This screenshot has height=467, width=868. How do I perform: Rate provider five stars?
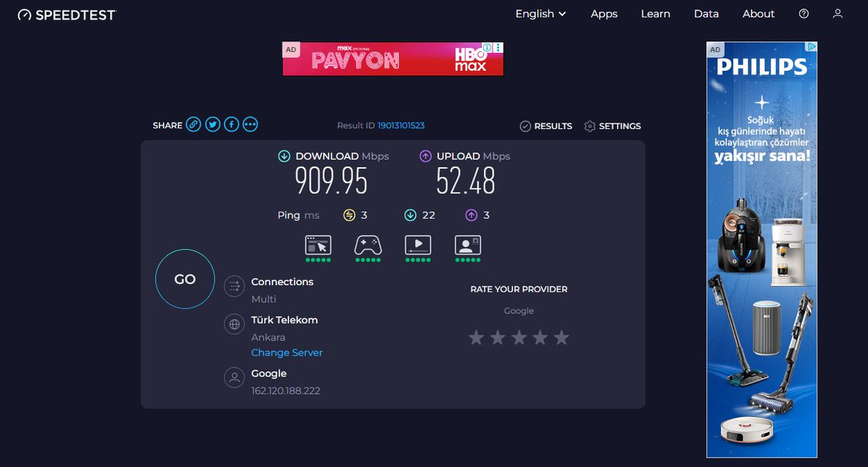pyautogui.click(x=562, y=337)
